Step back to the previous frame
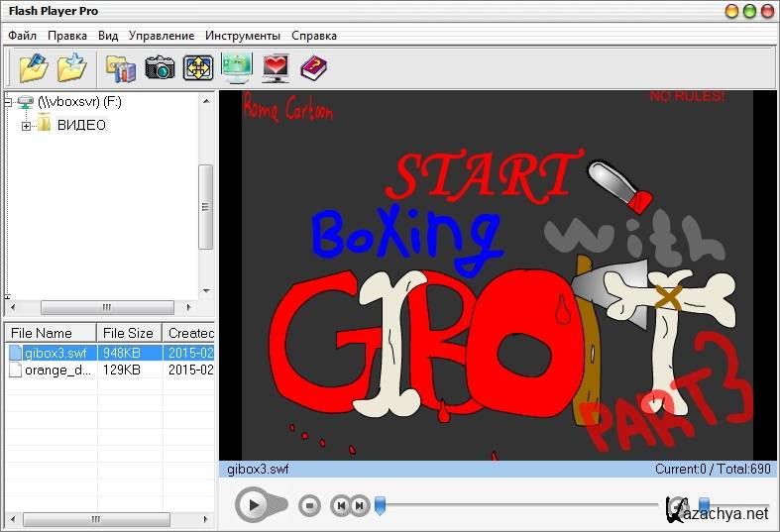The height and width of the screenshot is (532, 780). [340, 505]
